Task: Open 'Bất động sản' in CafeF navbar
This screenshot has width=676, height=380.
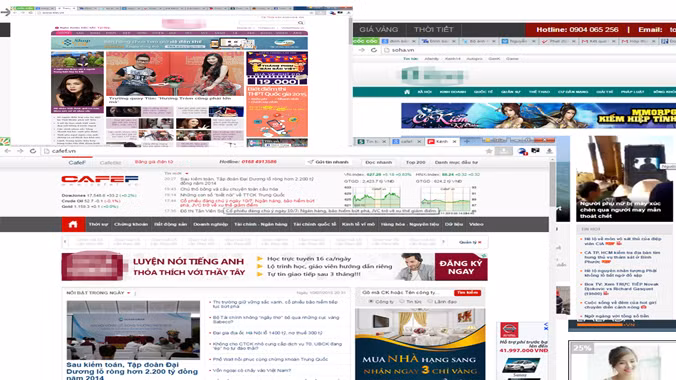Action: [171, 224]
